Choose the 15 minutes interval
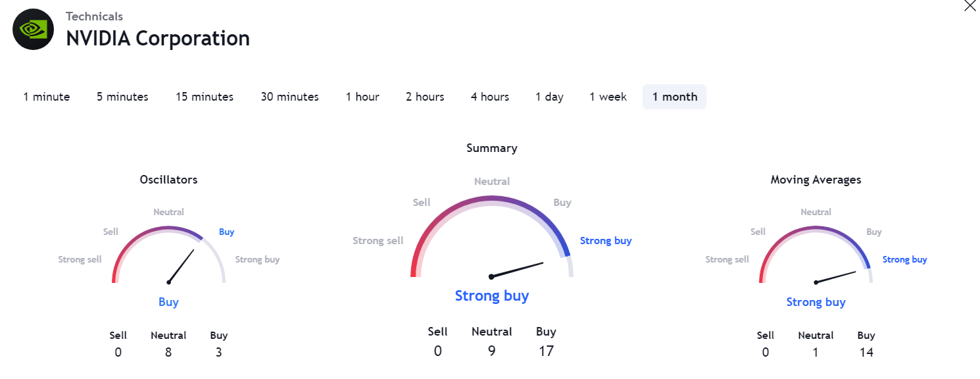The height and width of the screenshot is (379, 980). pos(205,97)
